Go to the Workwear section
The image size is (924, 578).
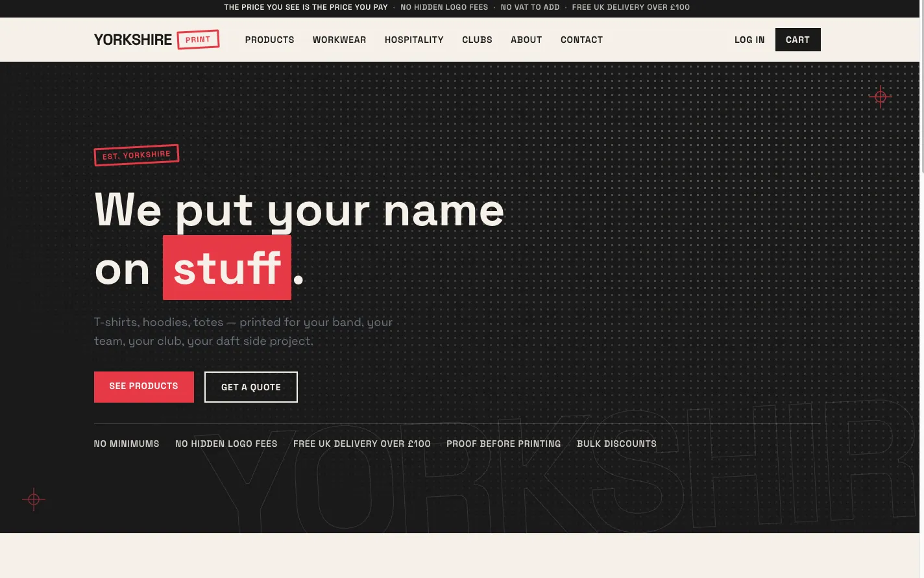(339, 40)
